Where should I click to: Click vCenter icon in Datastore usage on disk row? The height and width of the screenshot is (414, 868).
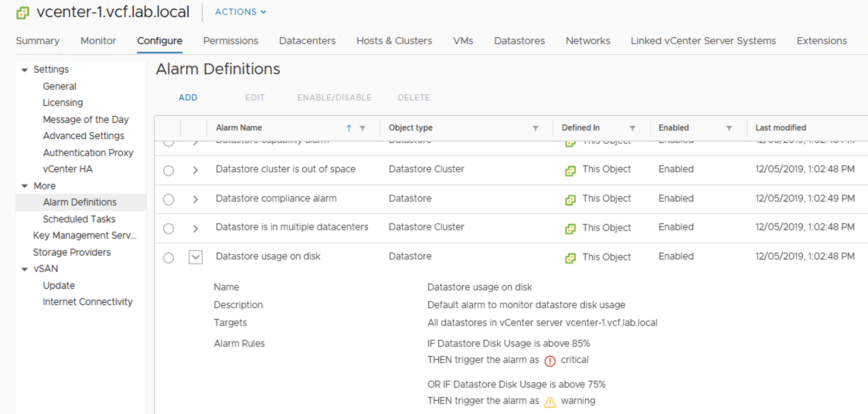pos(570,258)
